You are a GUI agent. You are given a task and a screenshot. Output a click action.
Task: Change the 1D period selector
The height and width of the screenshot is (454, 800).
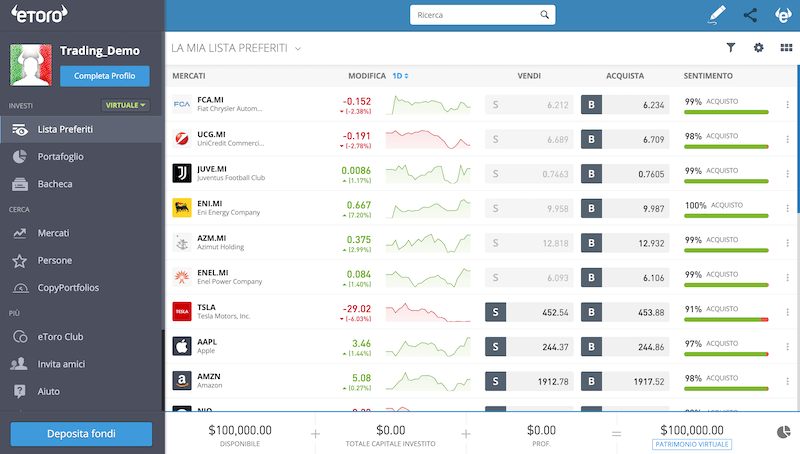[400, 76]
